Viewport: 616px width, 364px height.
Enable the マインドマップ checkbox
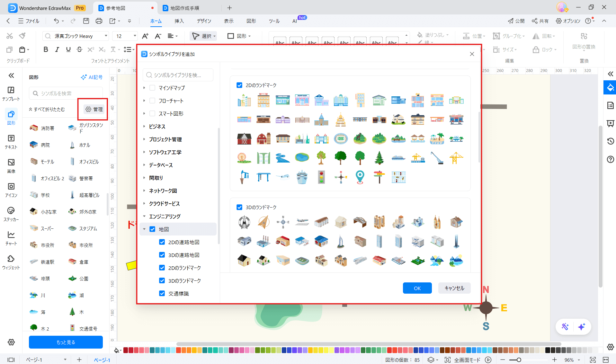(x=153, y=88)
